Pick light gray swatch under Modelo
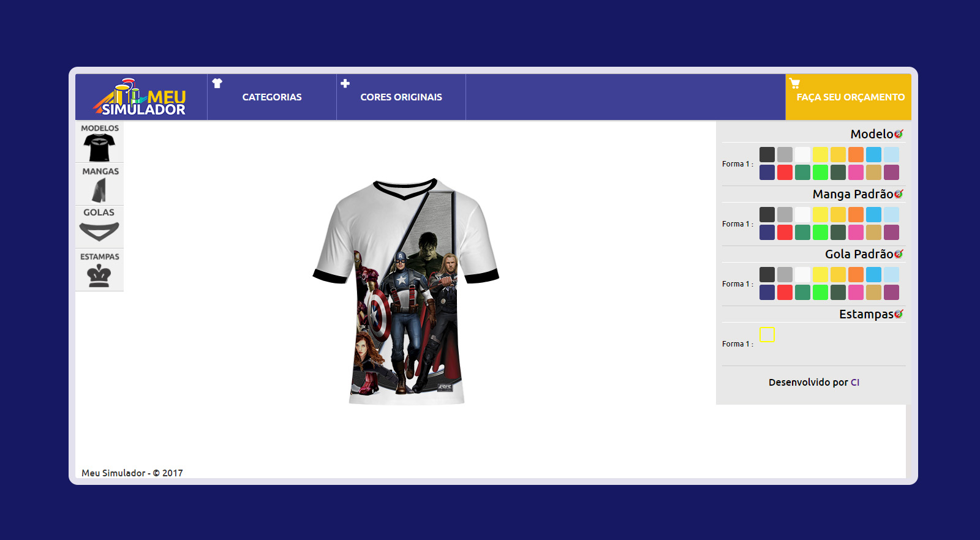The image size is (980, 540). [785, 154]
